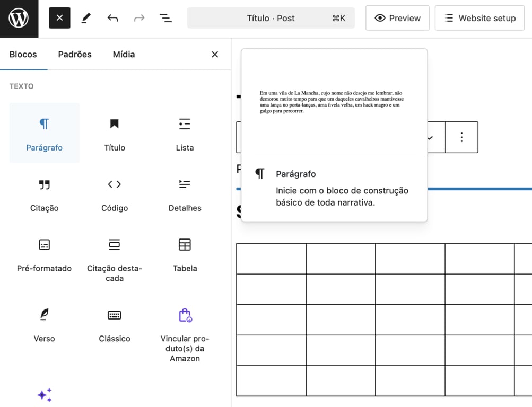
Task: Insert a Título heading block
Action: [115, 133]
